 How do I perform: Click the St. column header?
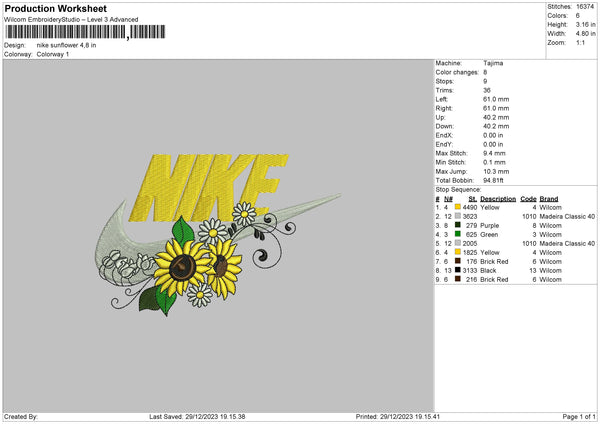pyautogui.click(x=473, y=199)
